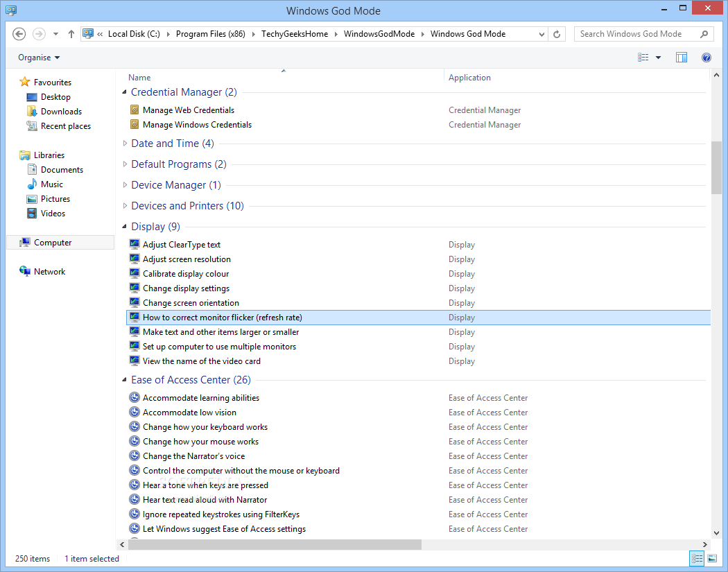The width and height of the screenshot is (728, 572).
Task: Click TechyGeeksHome in address path
Action: (295, 34)
